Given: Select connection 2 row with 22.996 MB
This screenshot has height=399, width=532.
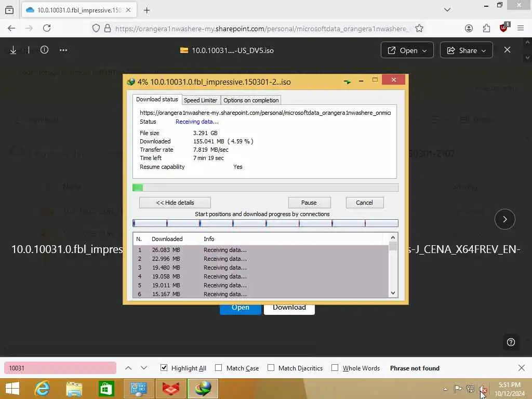Looking at the screenshot, I should 261,259.
